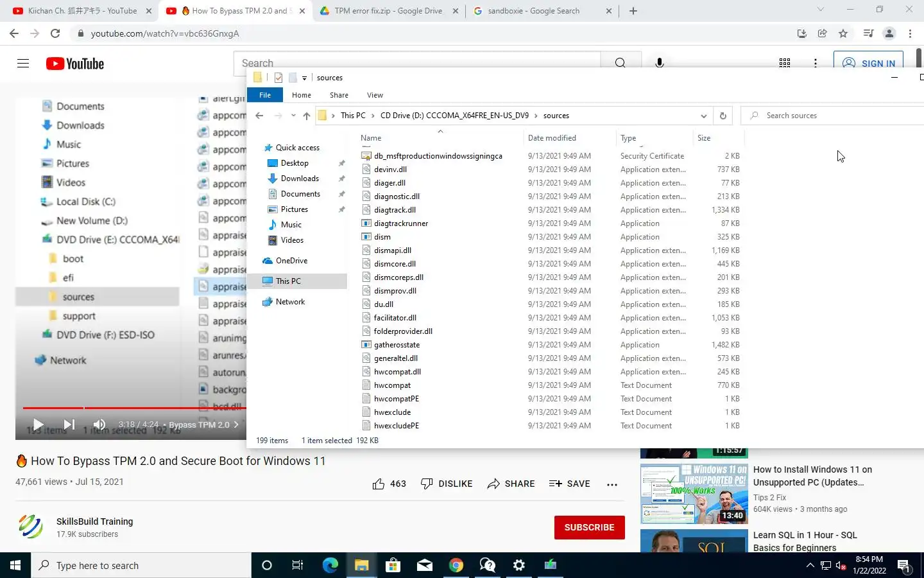This screenshot has width=924, height=578.
Task: Open View tab in Explorer ribbon
Action: (375, 95)
